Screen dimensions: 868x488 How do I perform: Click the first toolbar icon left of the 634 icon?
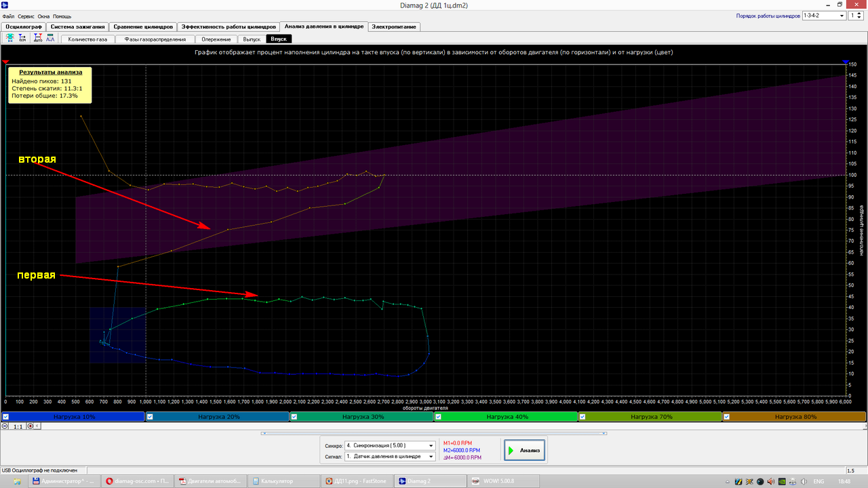10,39
